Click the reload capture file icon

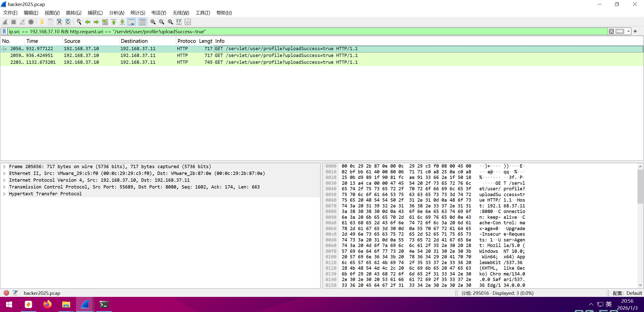(x=68, y=22)
